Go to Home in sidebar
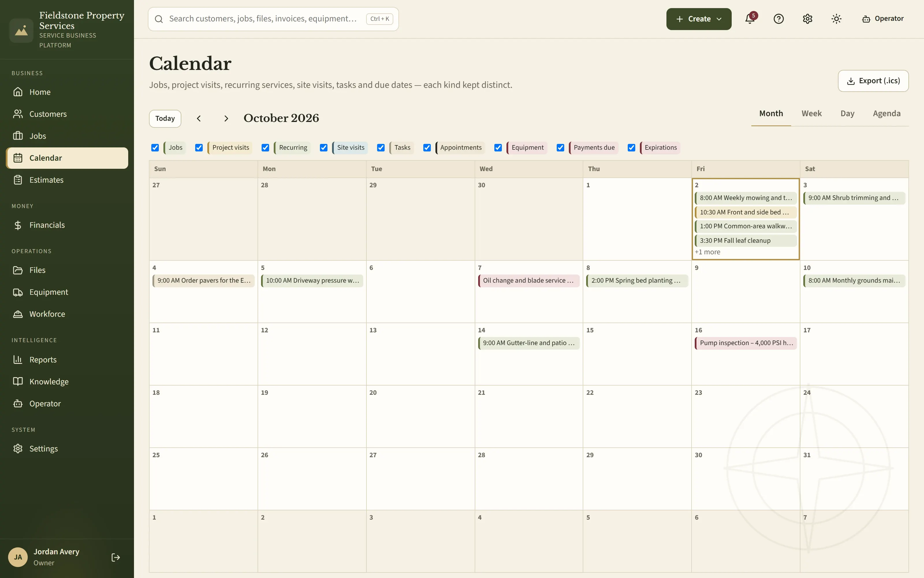 [x=67, y=92]
